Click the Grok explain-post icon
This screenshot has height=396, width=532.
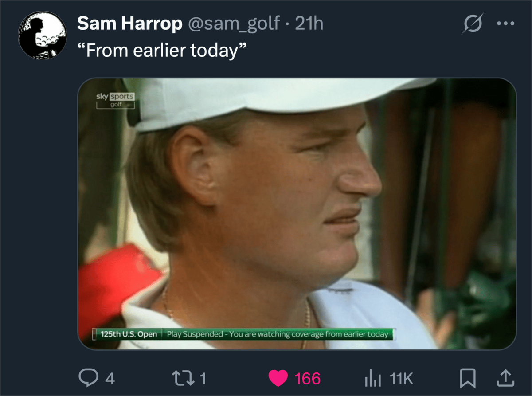pos(472,24)
